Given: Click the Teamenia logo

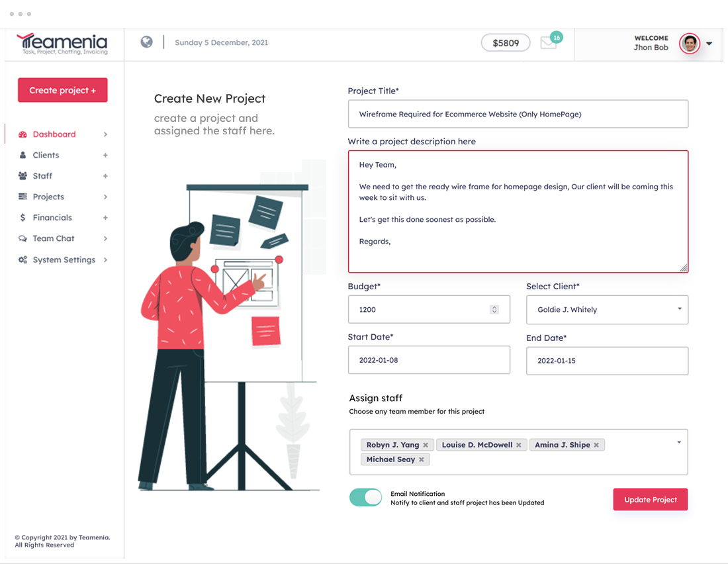Looking at the screenshot, I should click(x=62, y=44).
